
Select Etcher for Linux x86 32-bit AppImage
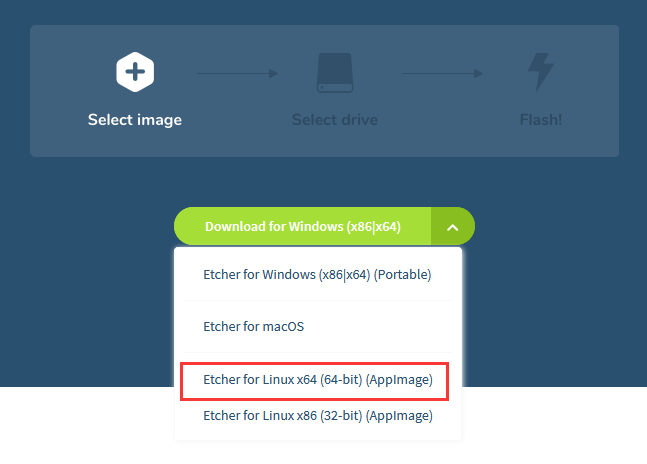tap(317, 416)
